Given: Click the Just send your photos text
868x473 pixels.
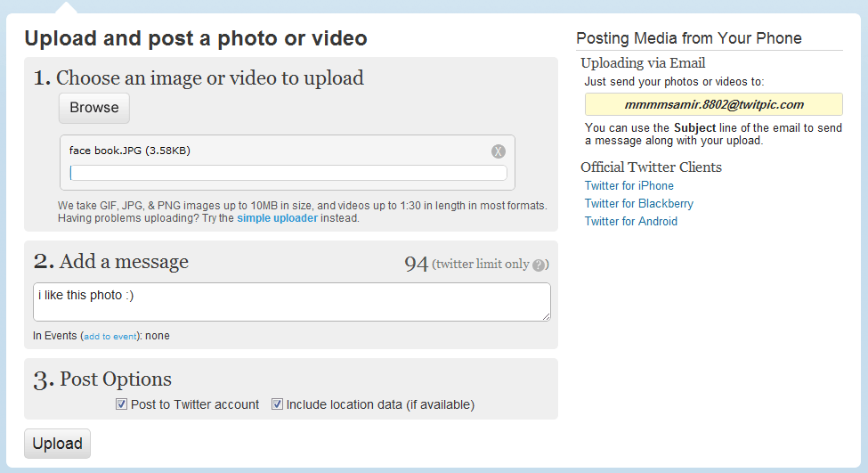Looking at the screenshot, I should (x=674, y=82).
